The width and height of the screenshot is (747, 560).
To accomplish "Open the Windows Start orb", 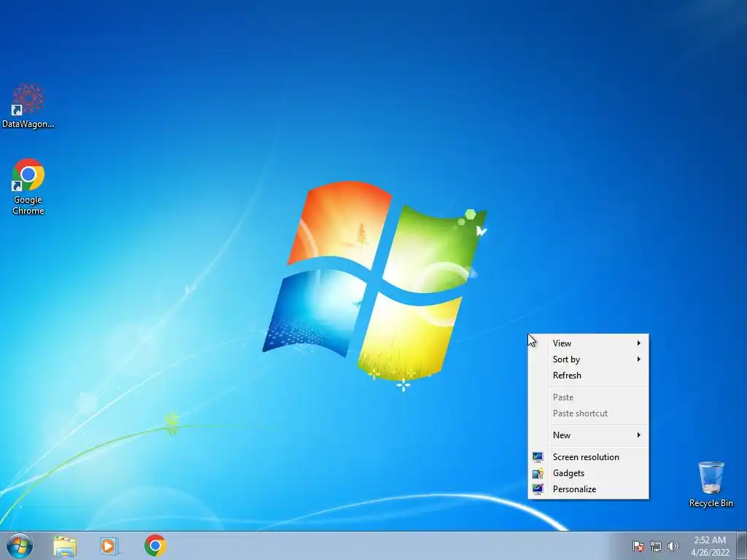I will 20,545.
